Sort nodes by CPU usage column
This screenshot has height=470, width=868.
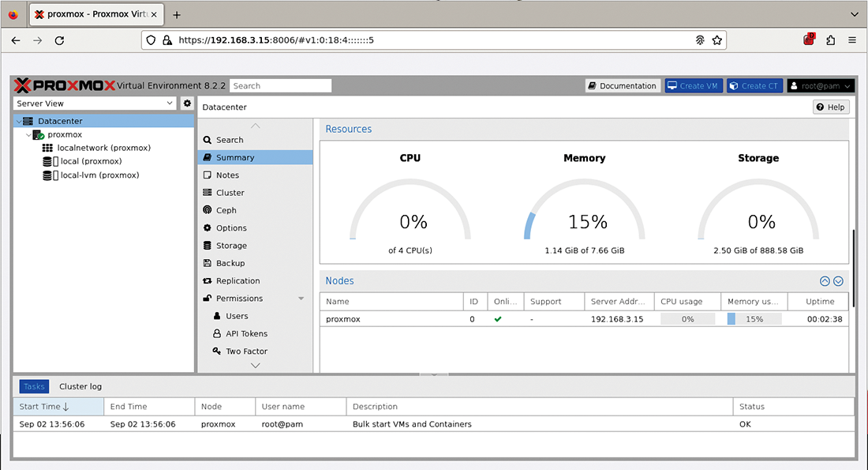click(687, 302)
